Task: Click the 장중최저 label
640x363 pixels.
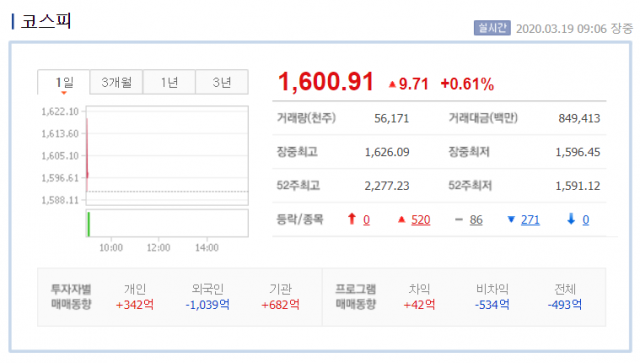Action: (x=469, y=152)
